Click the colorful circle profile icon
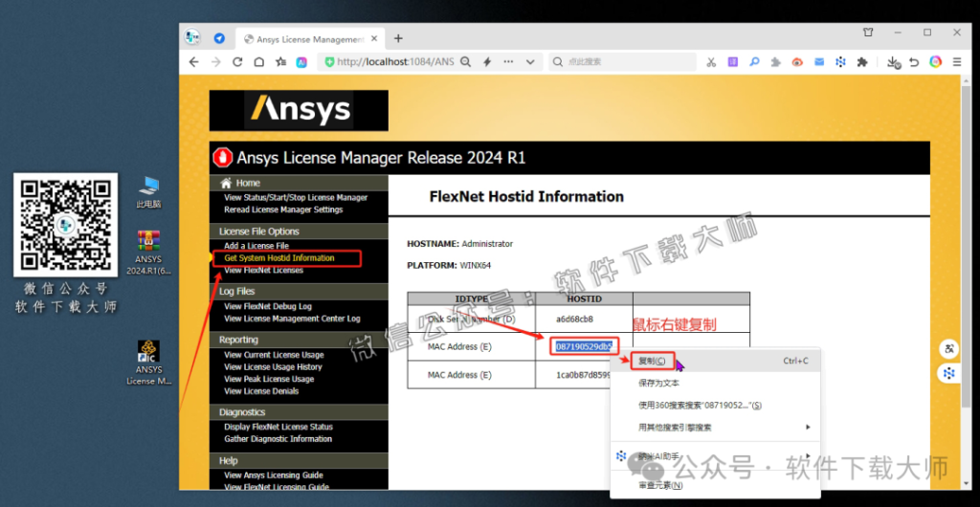980x507 pixels. coord(935,62)
